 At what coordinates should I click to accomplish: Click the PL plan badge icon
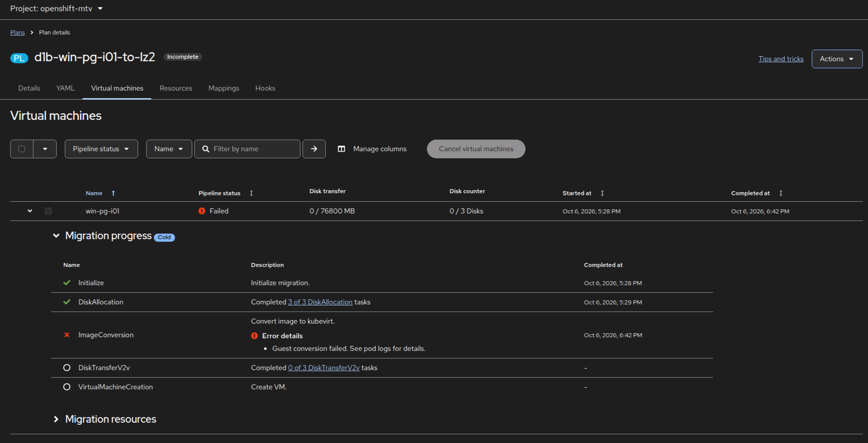click(19, 58)
